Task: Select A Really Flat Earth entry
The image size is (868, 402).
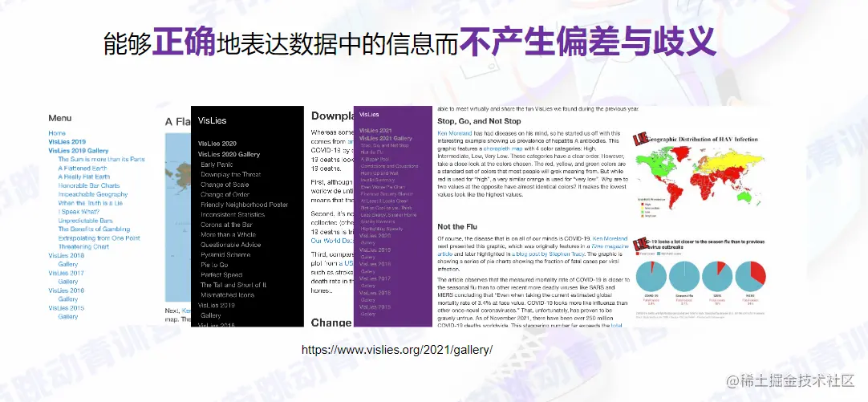Action: (84, 177)
